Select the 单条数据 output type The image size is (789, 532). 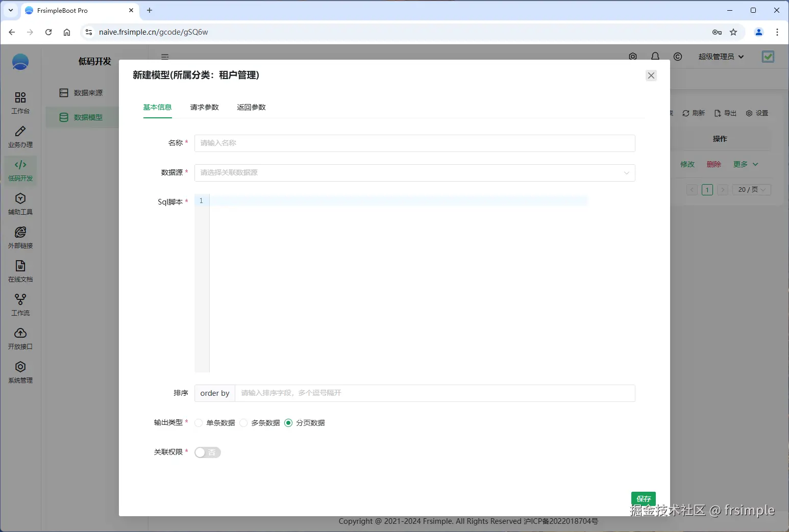[198, 423]
